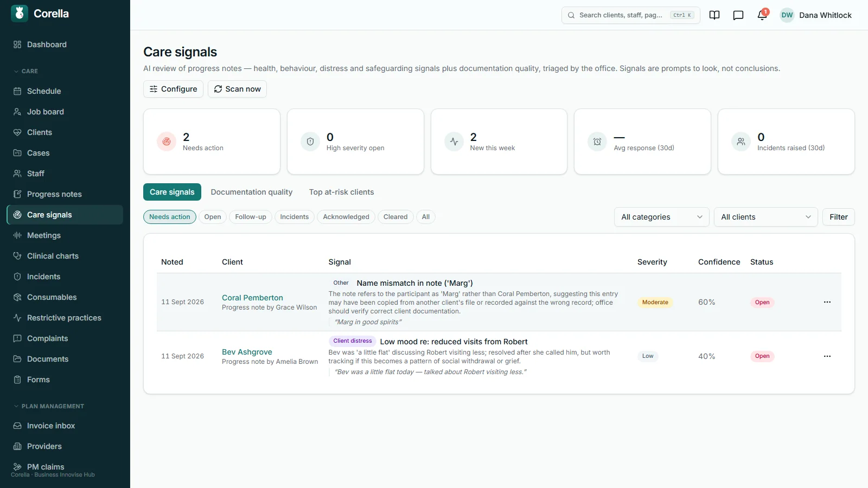Select the Open filter chip

[213, 217]
